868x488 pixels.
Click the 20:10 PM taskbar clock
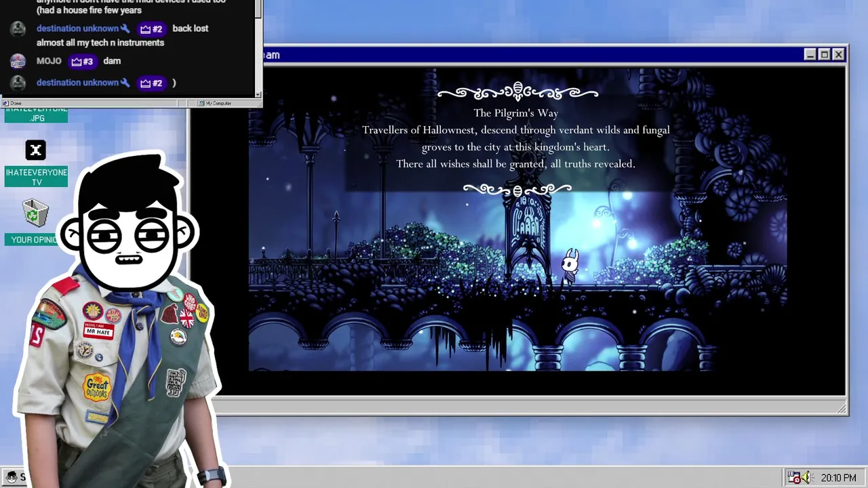point(838,478)
